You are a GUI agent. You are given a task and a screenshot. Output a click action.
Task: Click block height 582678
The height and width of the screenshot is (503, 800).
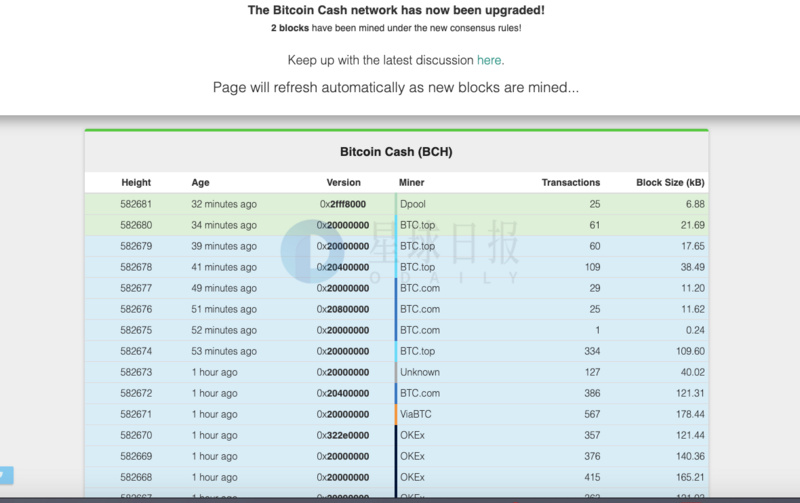(x=136, y=267)
